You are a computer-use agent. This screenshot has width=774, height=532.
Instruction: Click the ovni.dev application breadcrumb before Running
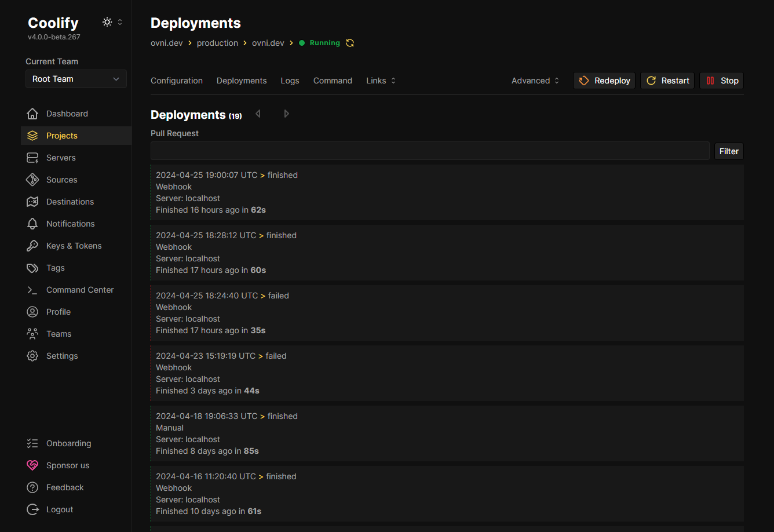pyautogui.click(x=268, y=43)
